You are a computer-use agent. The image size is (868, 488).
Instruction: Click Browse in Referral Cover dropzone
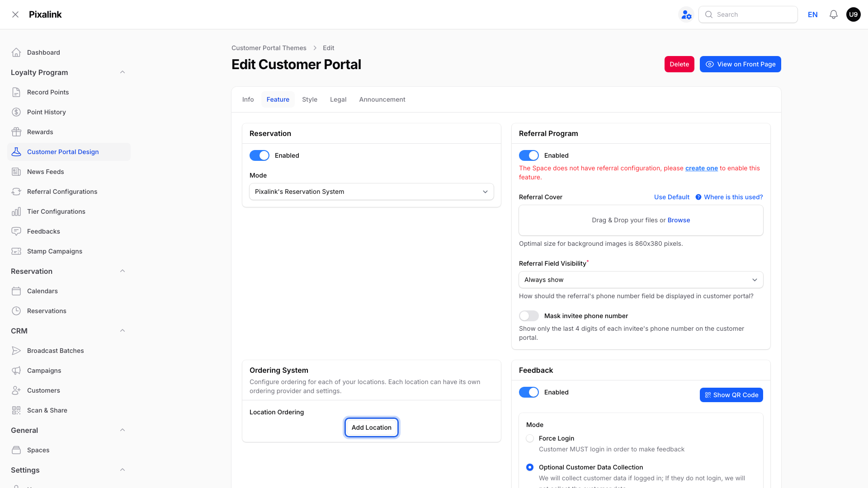click(x=679, y=220)
